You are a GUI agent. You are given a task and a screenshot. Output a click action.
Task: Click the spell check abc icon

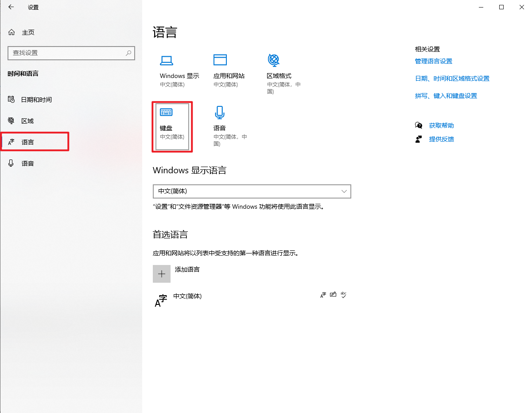coord(343,295)
